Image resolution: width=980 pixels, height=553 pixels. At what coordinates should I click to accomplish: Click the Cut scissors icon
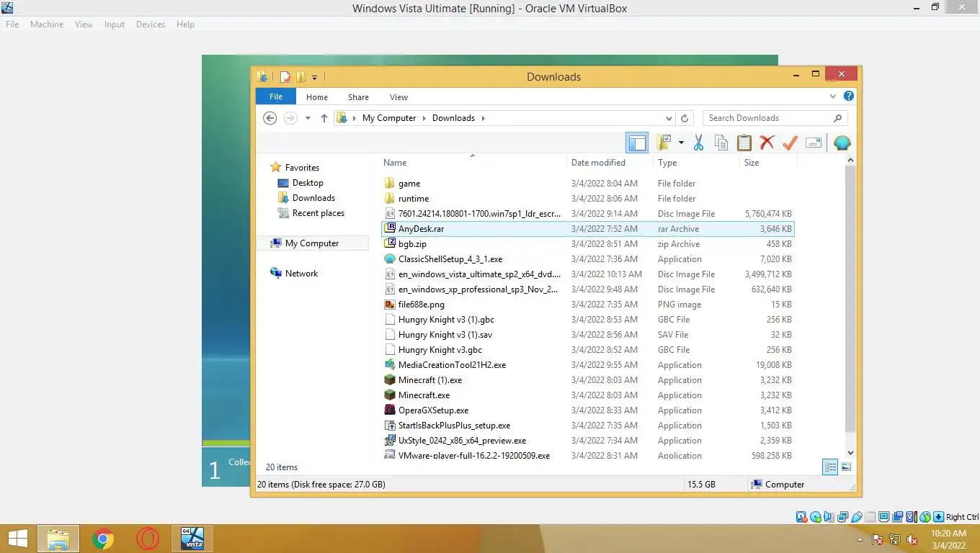click(698, 143)
